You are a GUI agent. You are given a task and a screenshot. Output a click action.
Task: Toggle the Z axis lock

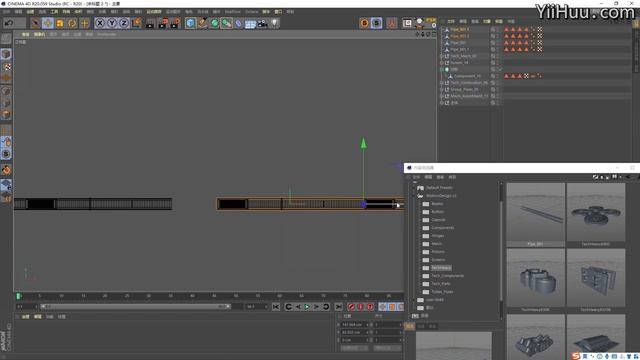point(124,23)
